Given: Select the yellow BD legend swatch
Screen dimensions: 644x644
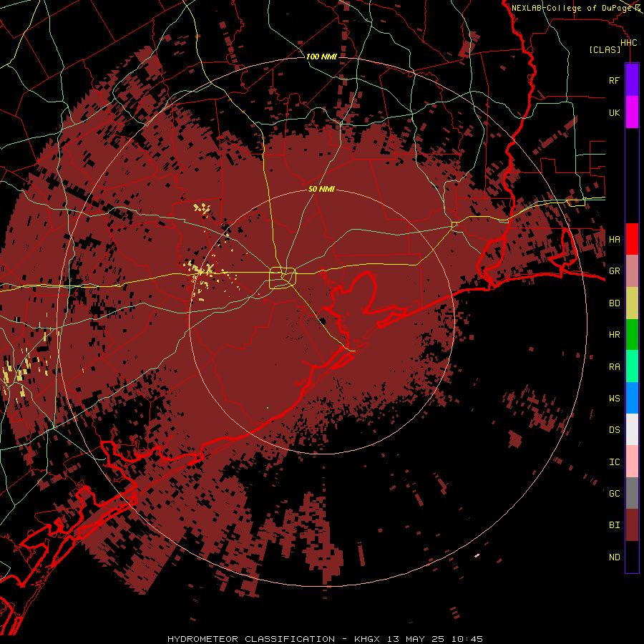Looking at the screenshot, I should (632, 303).
